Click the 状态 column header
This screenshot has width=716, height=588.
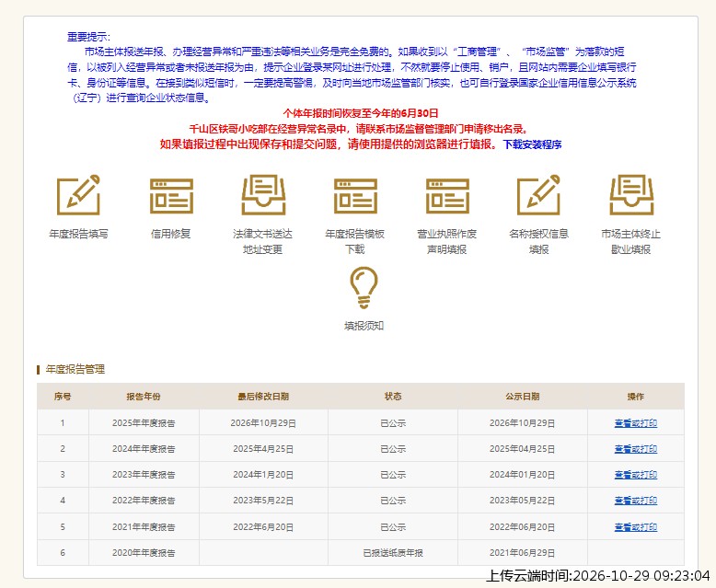click(393, 397)
